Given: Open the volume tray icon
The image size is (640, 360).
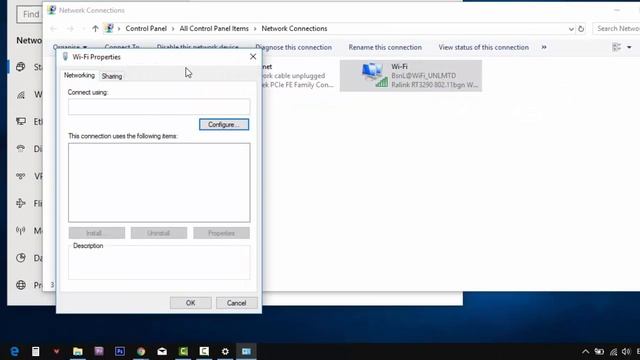Looking at the screenshot, I should 626,351.
